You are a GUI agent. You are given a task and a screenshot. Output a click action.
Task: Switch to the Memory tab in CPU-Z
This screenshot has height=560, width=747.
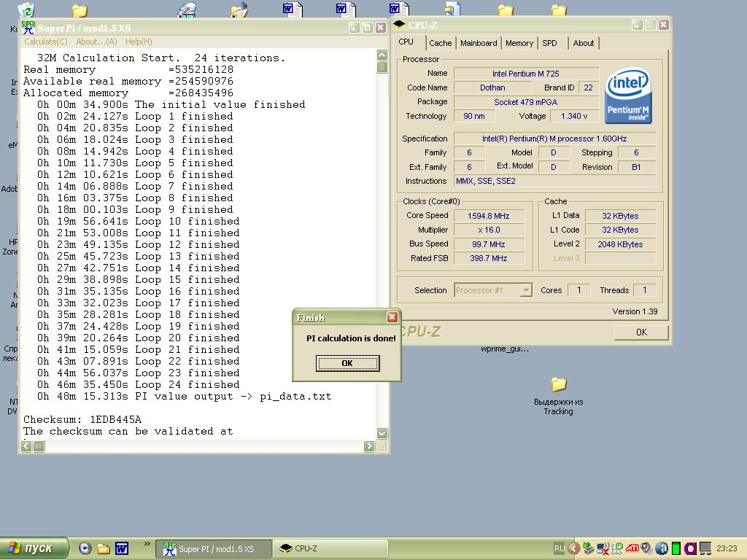point(519,43)
